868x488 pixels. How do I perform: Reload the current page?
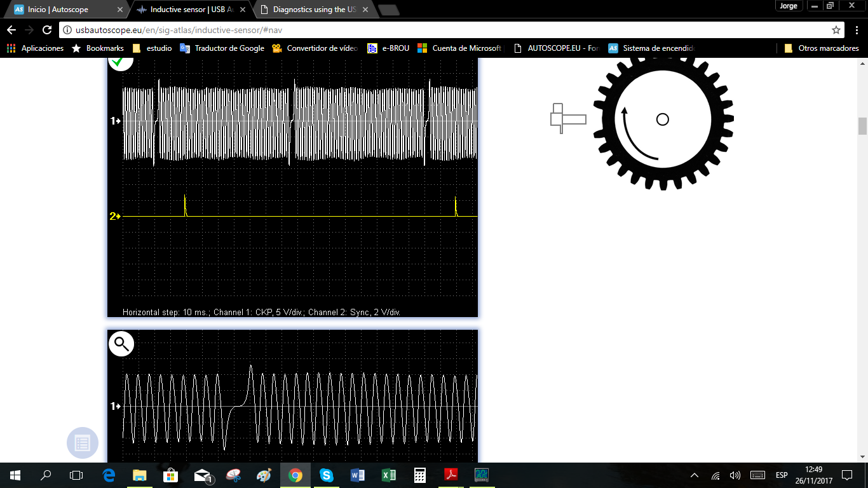click(x=47, y=30)
